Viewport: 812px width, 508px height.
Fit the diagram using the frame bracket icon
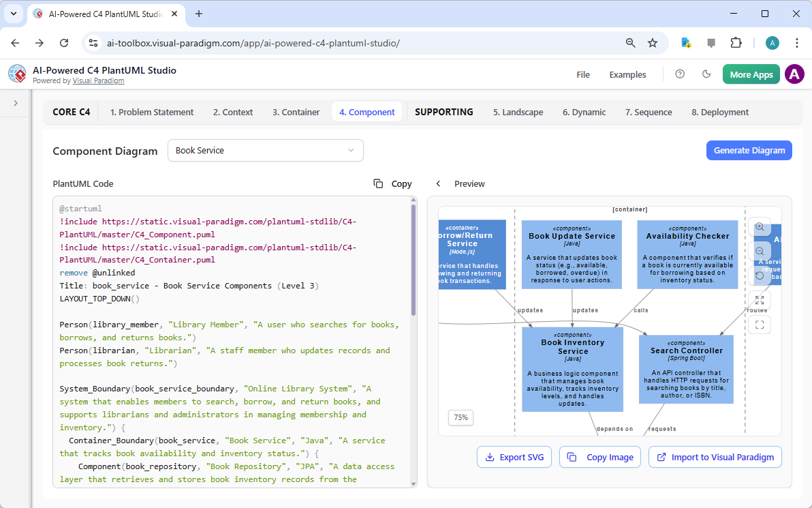pyautogui.click(x=760, y=325)
